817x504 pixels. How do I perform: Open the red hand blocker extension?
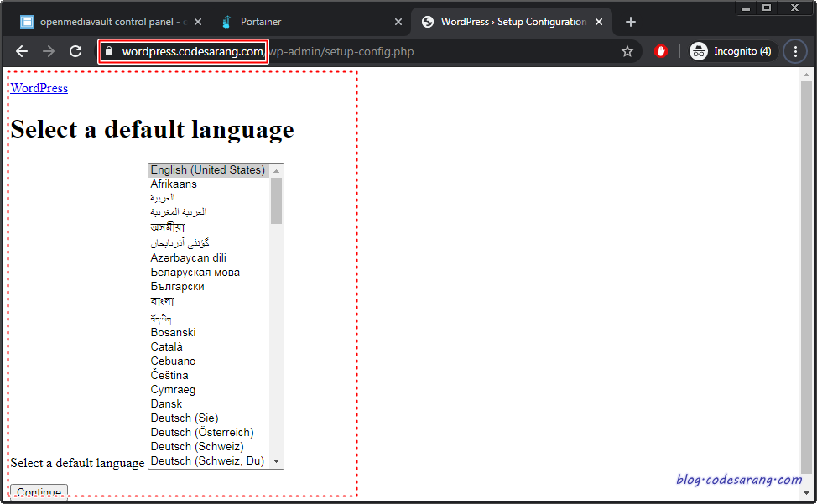661,51
